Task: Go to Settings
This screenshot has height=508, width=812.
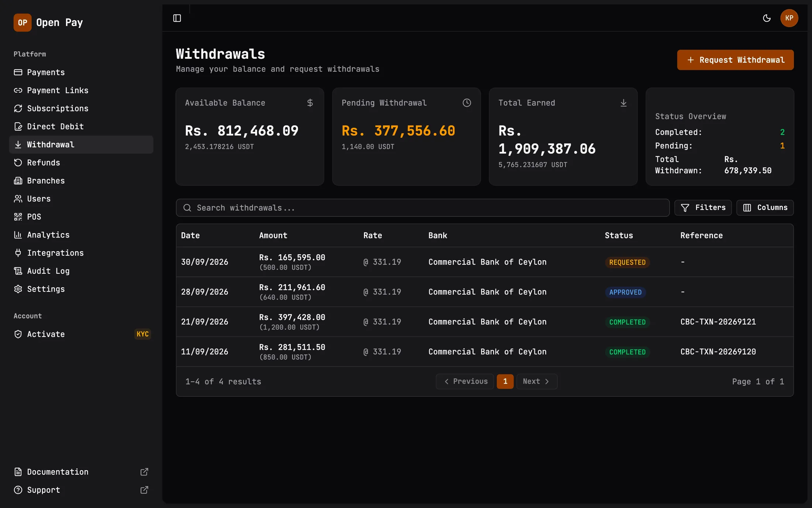Action: pyautogui.click(x=81, y=289)
